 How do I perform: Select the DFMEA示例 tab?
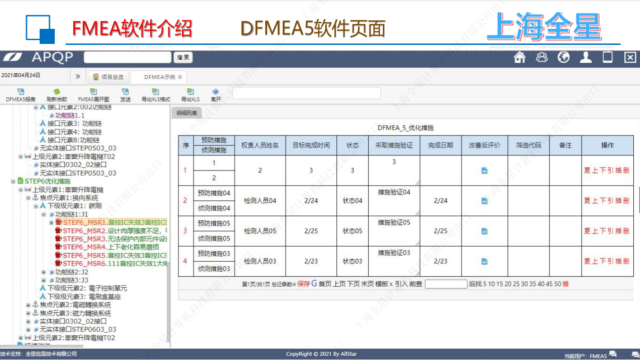tap(159, 77)
